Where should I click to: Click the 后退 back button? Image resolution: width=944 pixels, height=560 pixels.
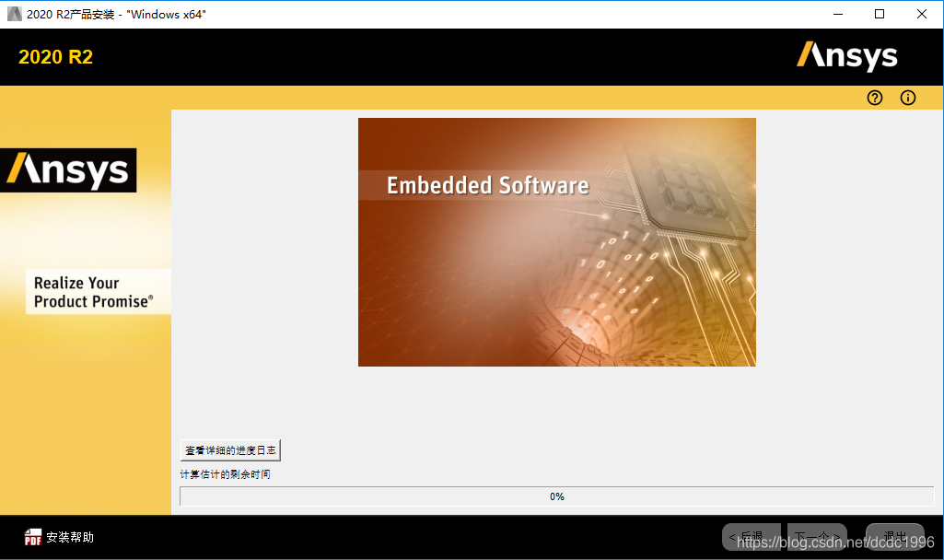751,536
